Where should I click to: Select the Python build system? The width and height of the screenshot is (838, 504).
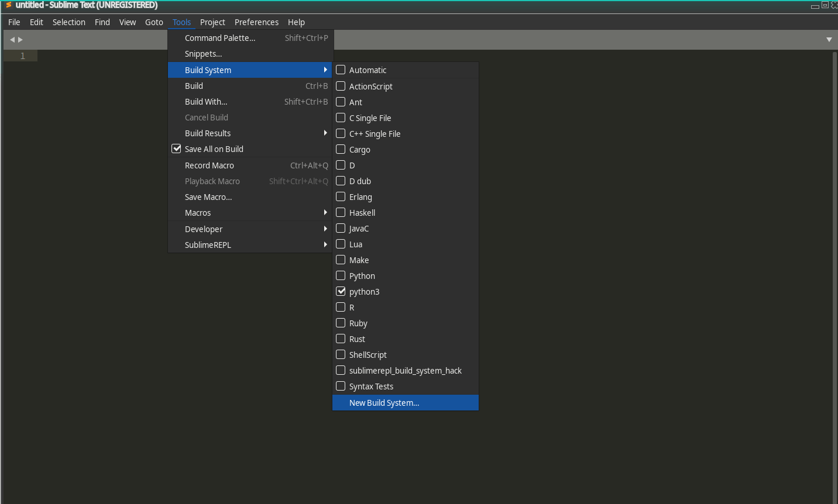point(406,275)
